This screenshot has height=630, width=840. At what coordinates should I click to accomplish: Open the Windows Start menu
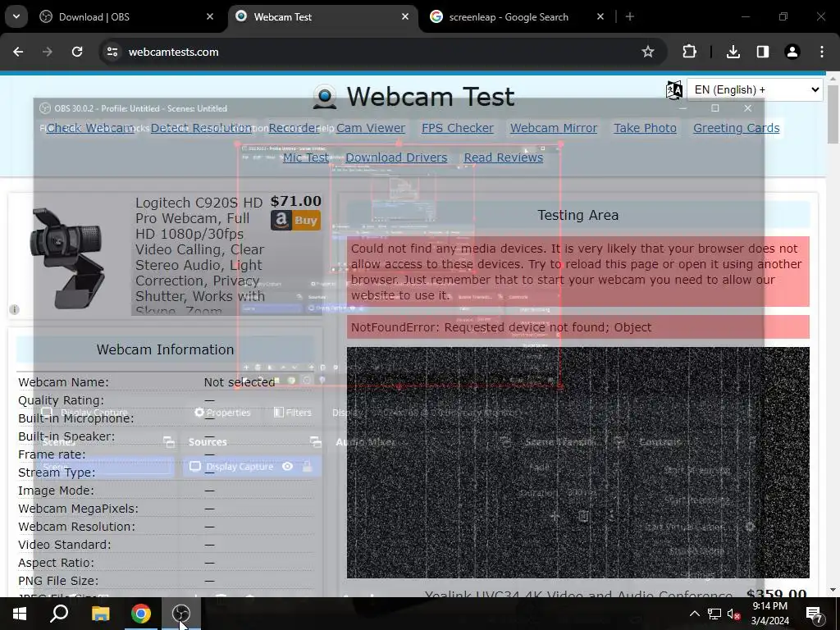(20, 614)
